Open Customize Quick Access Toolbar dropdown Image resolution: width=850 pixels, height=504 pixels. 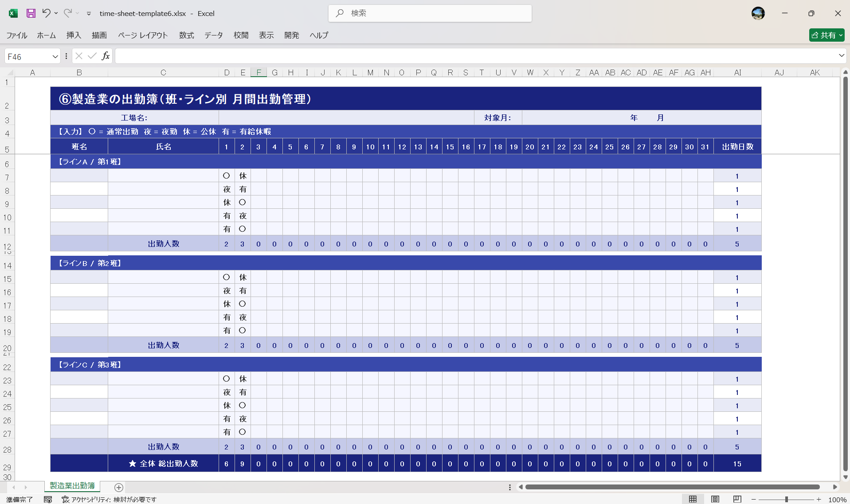click(89, 14)
